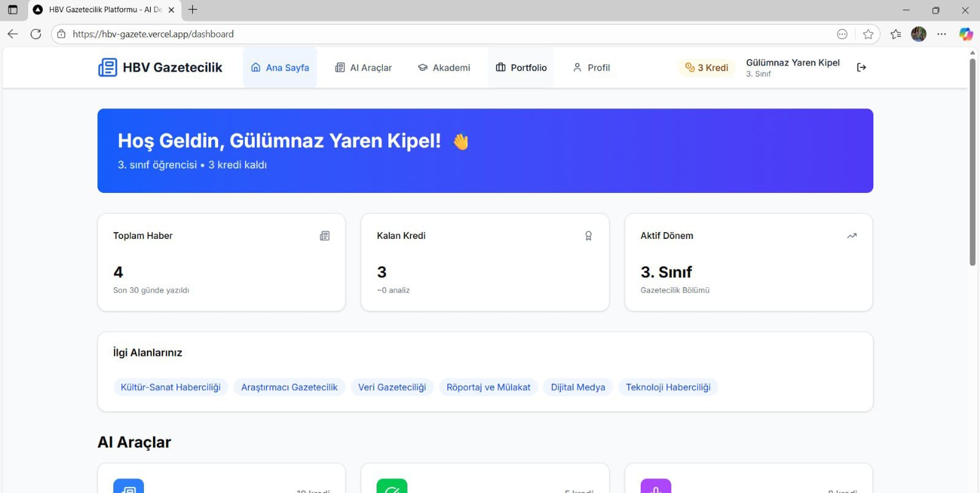Click the 3 Kredi credit badge

pyautogui.click(x=707, y=68)
